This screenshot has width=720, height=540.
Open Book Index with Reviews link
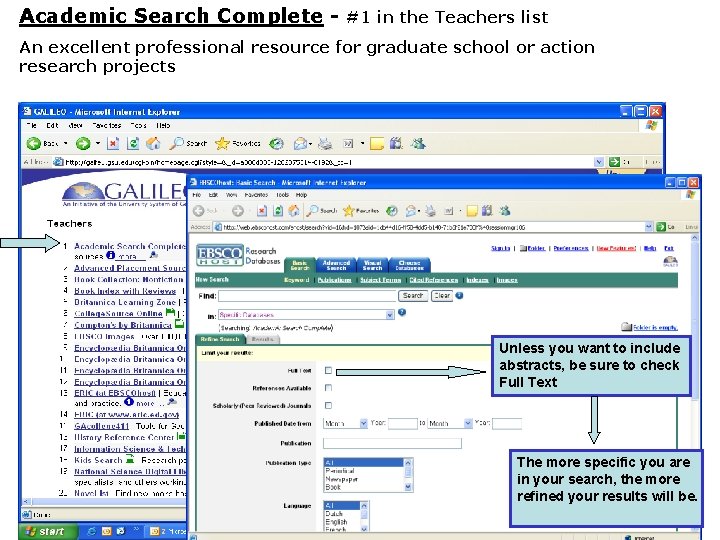[x=125, y=291]
